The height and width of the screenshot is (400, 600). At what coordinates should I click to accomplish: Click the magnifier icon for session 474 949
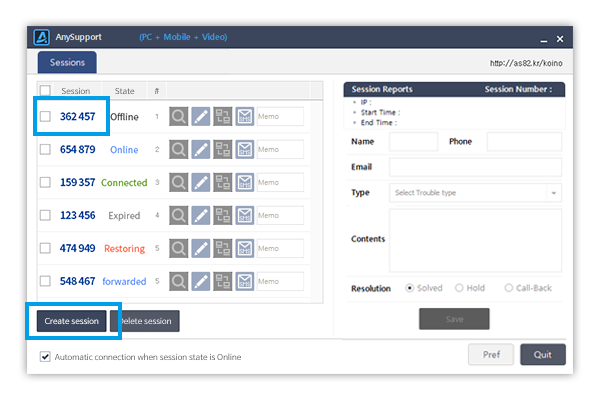click(x=179, y=248)
